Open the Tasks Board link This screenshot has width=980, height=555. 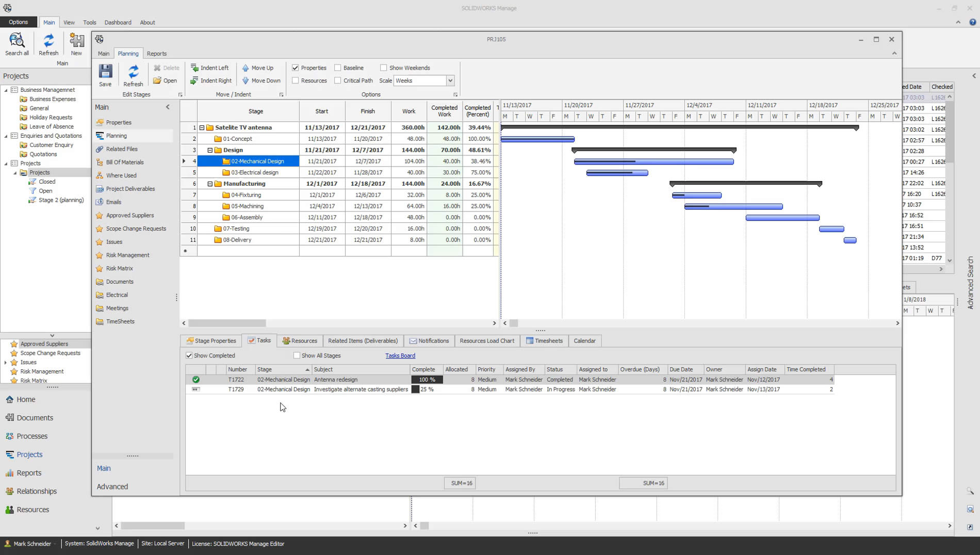point(400,355)
